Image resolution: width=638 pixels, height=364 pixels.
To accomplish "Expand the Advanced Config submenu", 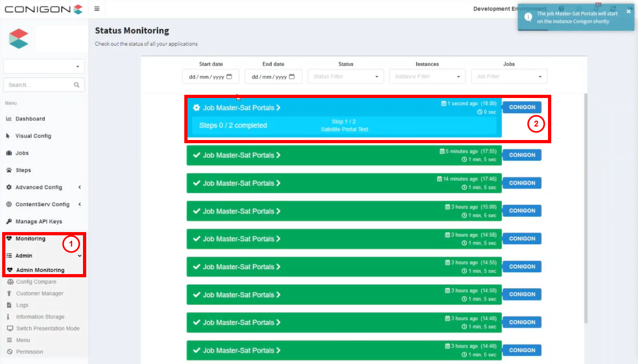I will click(x=80, y=187).
